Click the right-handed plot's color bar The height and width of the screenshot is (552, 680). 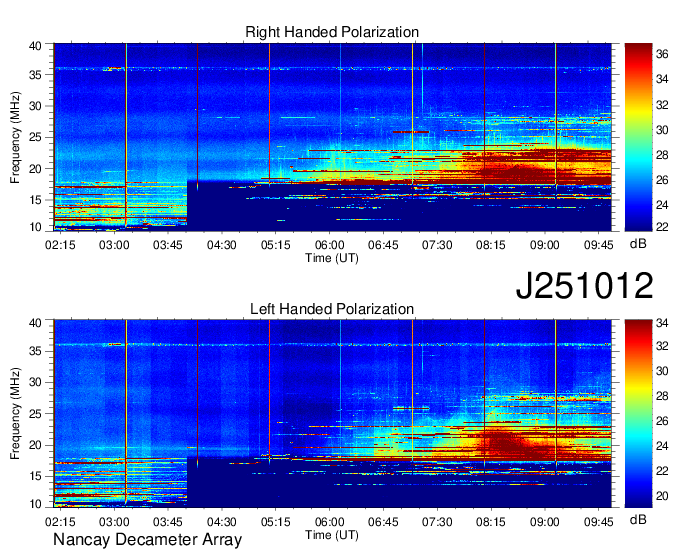click(638, 137)
